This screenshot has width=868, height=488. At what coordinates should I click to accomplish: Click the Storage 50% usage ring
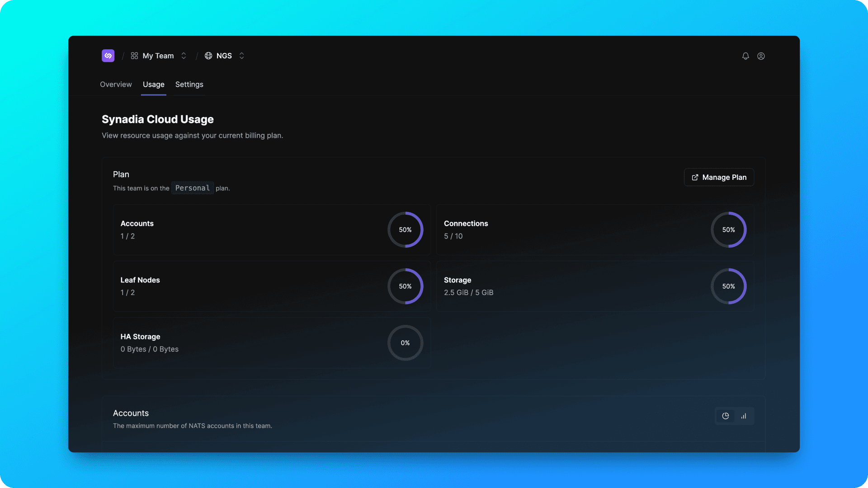tap(728, 286)
